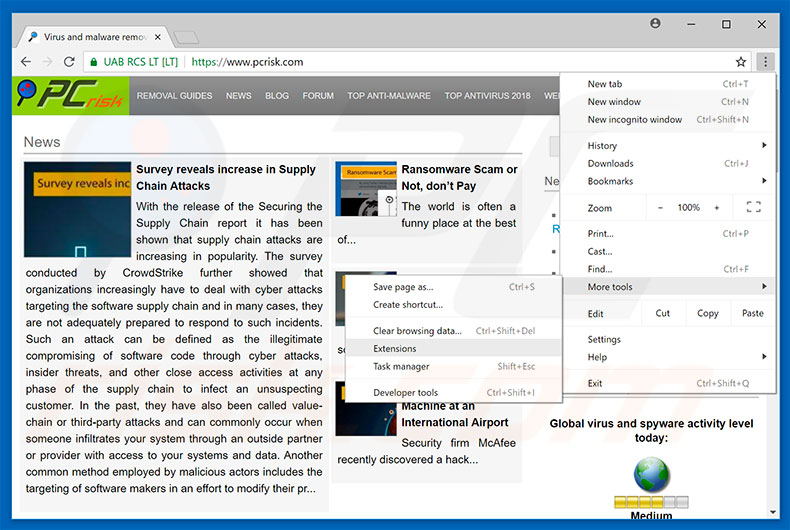Select Extensions from More tools submenu

tap(395, 349)
